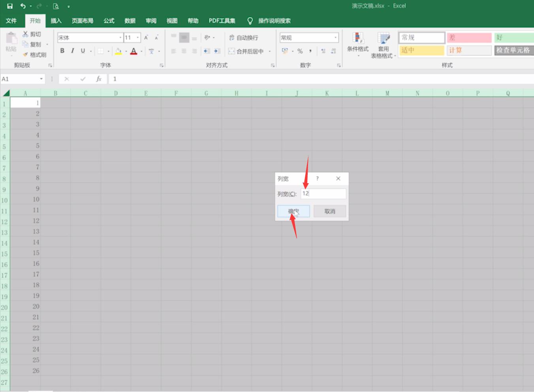Click the center horizontally icon

click(184, 51)
